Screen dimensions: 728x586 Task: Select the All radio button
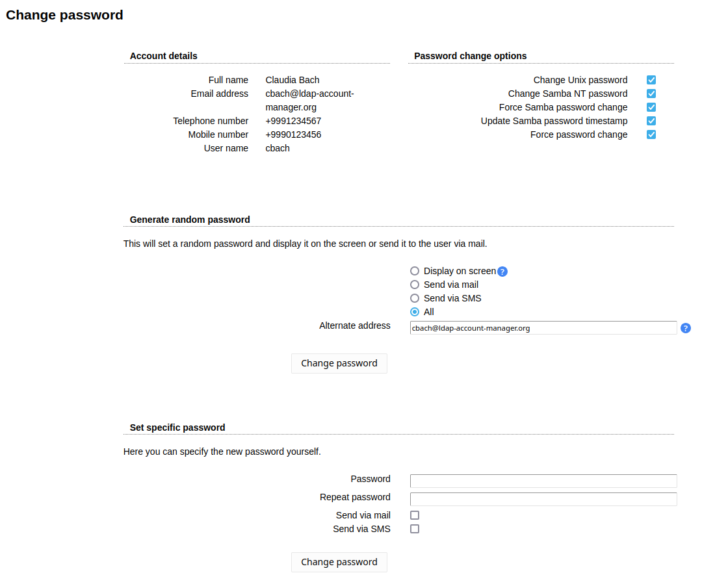pos(415,312)
